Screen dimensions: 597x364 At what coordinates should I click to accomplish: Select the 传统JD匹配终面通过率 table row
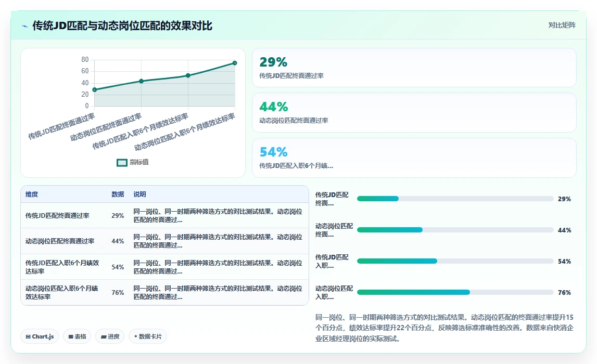[164, 216]
